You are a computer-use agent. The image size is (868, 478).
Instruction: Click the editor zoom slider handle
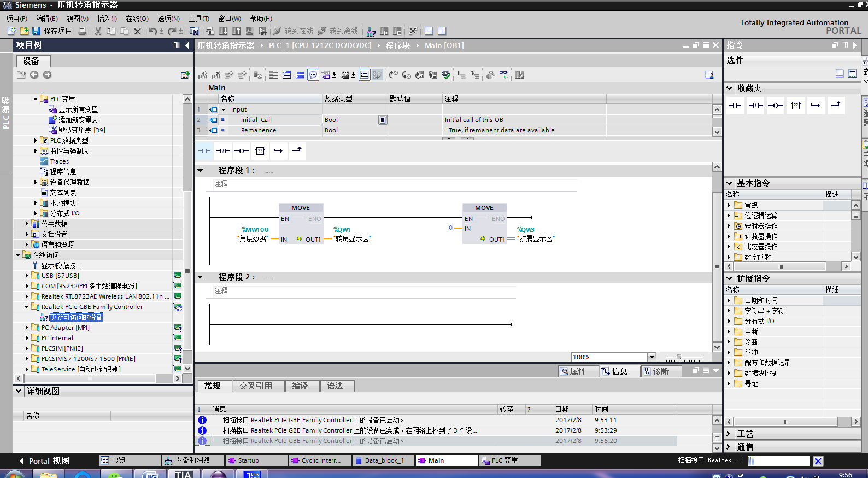[679, 358]
